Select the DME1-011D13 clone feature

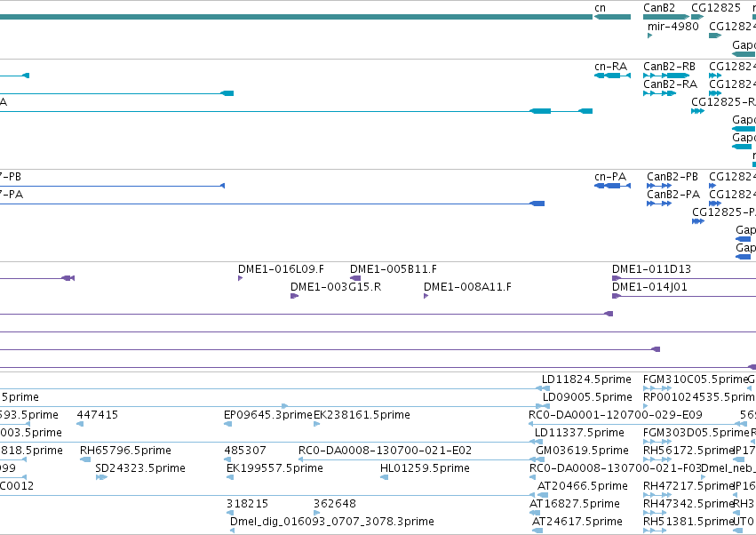684,278
